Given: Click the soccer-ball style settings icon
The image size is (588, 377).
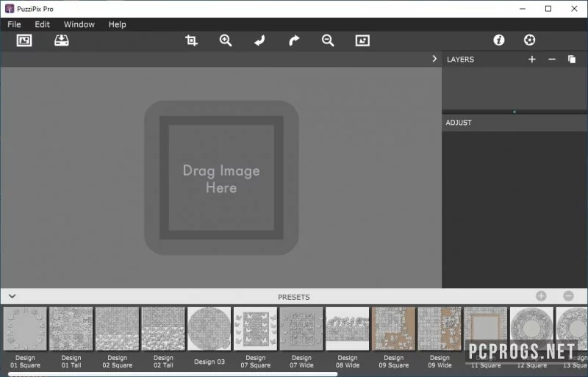Looking at the screenshot, I should click(x=529, y=40).
